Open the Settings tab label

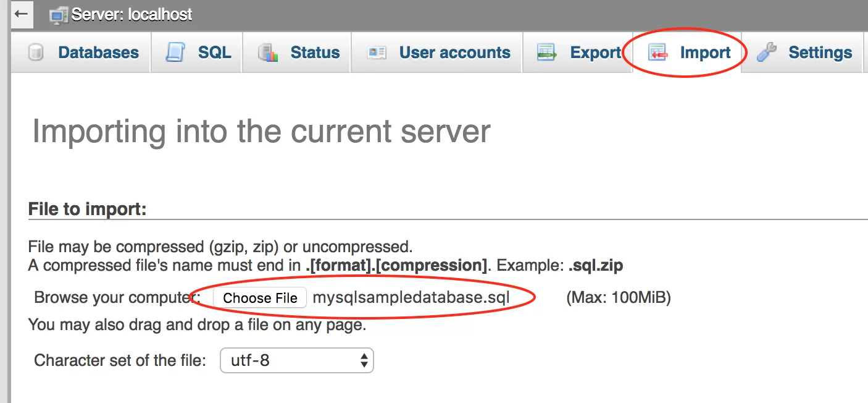click(x=820, y=53)
